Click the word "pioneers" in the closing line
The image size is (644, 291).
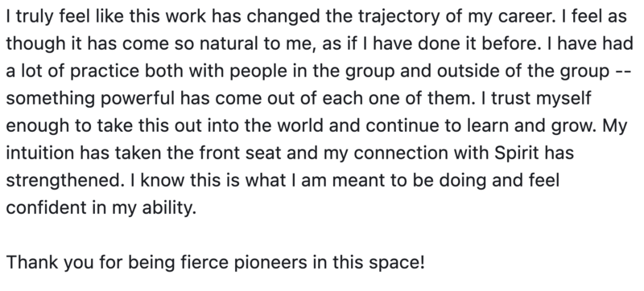click(x=270, y=263)
